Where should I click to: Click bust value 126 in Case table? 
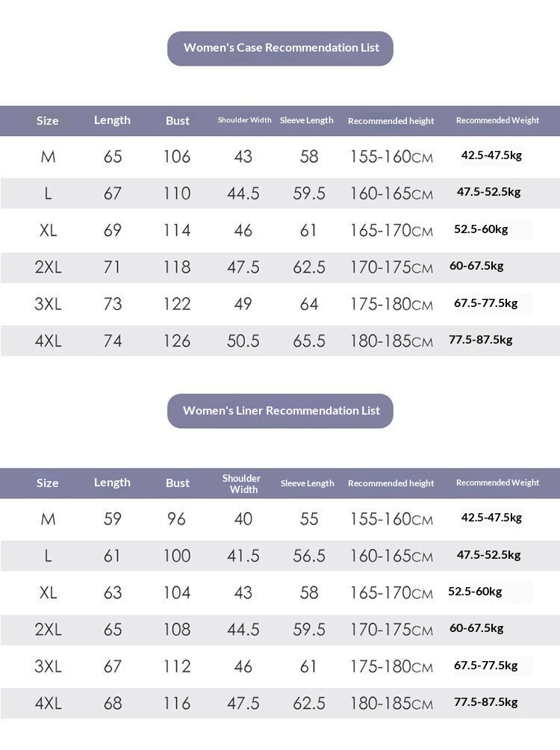point(177,341)
